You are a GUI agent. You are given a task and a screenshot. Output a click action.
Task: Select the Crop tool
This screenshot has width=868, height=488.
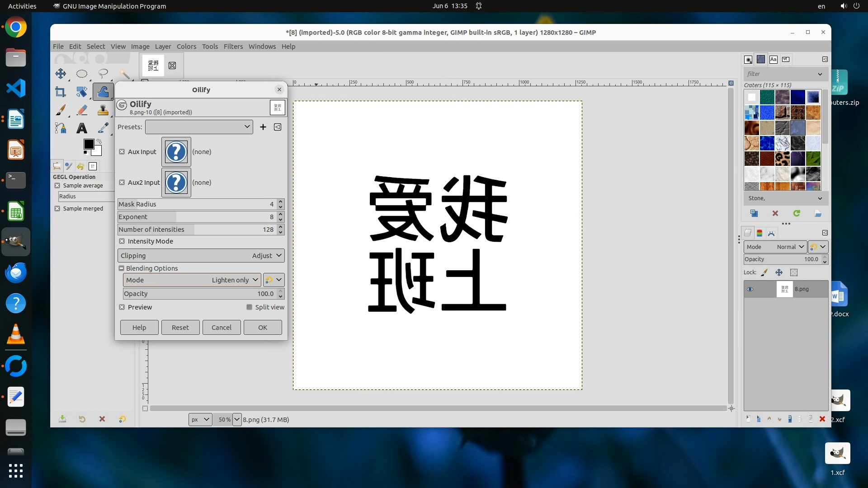point(60,92)
